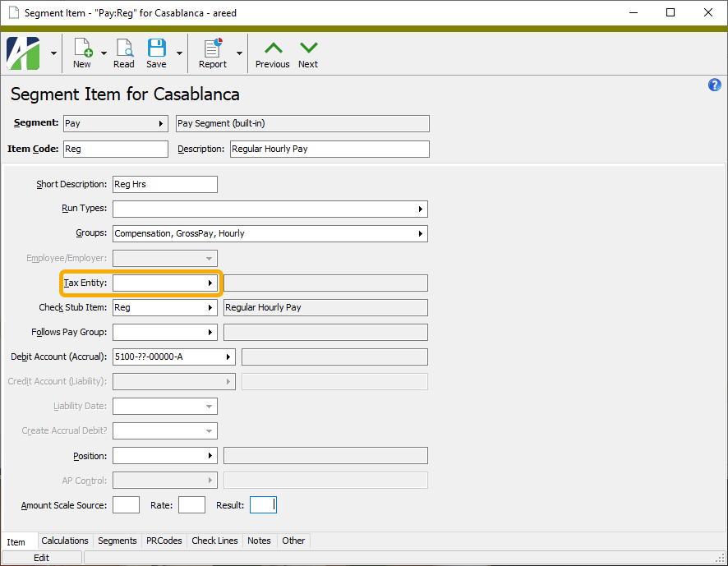The height and width of the screenshot is (566, 728).
Task: Open help with blue question icon
Action: [714, 85]
